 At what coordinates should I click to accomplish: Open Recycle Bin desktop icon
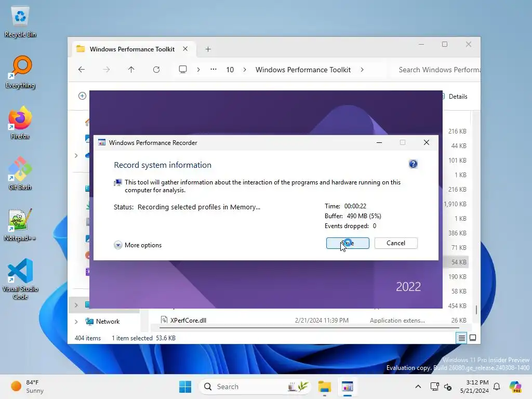pyautogui.click(x=20, y=22)
